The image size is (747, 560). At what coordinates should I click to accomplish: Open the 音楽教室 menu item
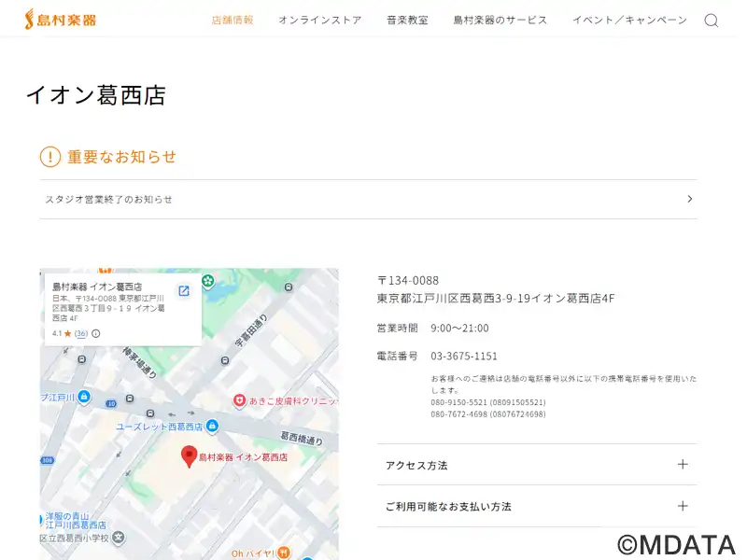(x=407, y=21)
